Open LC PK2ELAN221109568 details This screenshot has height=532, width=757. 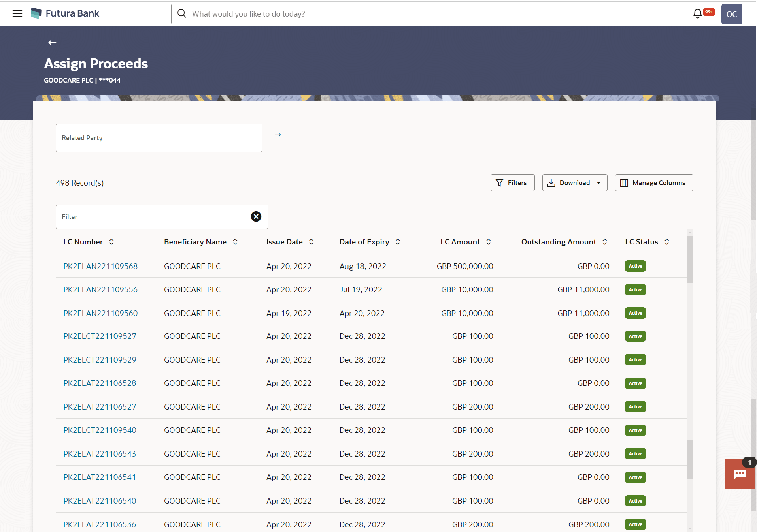pyautogui.click(x=100, y=266)
